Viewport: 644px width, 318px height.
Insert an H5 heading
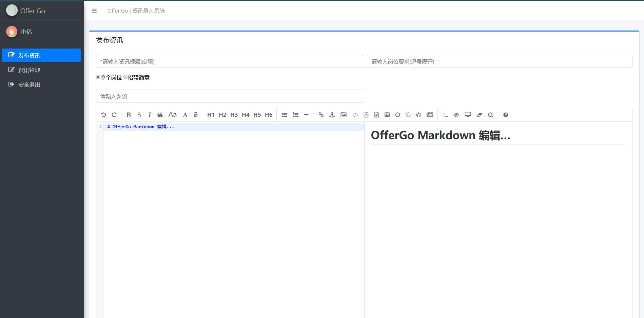(x=257, y=115)
